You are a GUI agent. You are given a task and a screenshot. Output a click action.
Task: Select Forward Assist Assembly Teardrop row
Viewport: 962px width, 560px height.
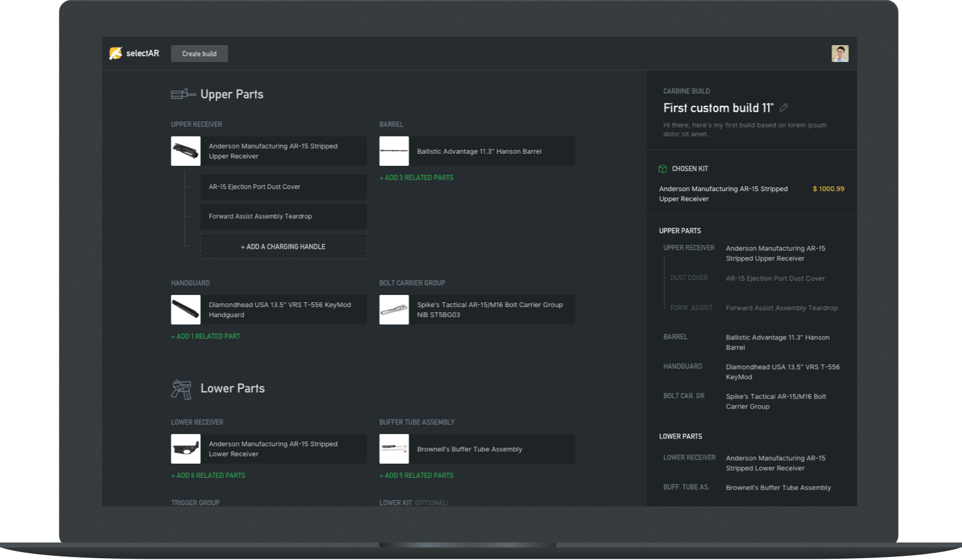283,216
